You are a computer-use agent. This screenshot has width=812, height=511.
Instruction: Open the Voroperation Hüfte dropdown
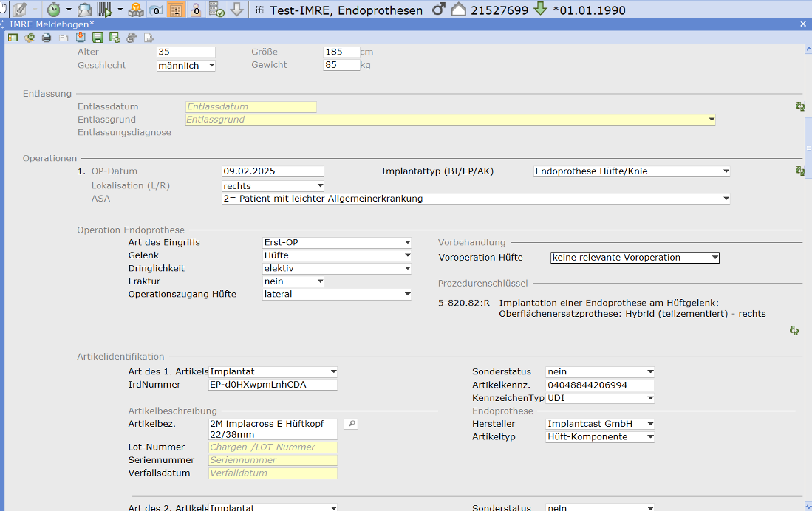[714, 258]
